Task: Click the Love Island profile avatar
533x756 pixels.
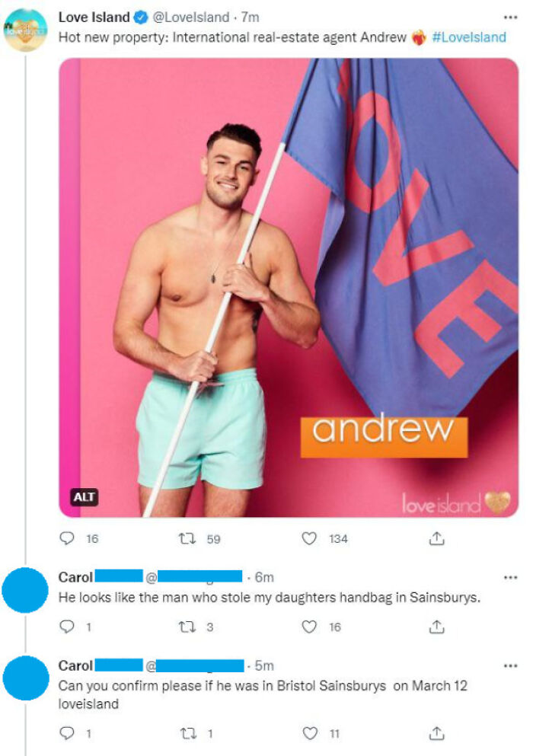Action: point(26,30)
